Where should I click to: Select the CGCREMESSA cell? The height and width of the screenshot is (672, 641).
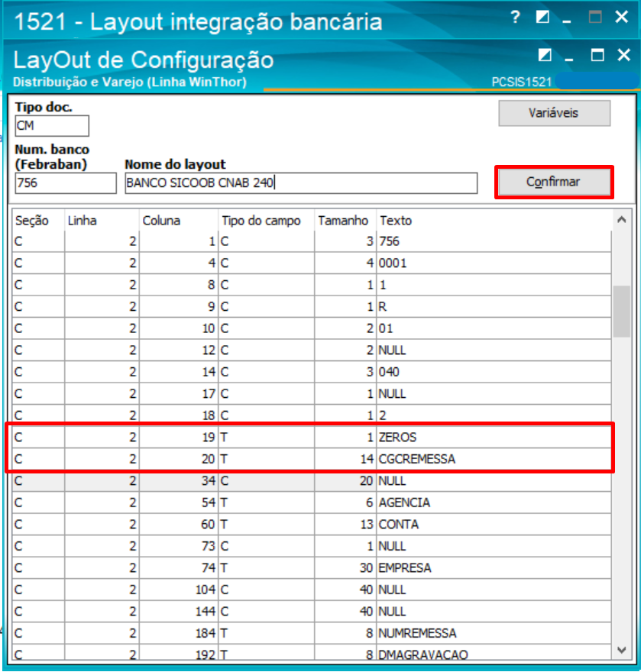point(494,460)
